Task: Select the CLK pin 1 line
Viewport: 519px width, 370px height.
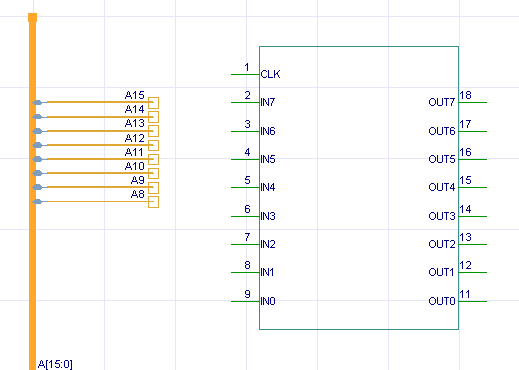Action: coord(245,74)
